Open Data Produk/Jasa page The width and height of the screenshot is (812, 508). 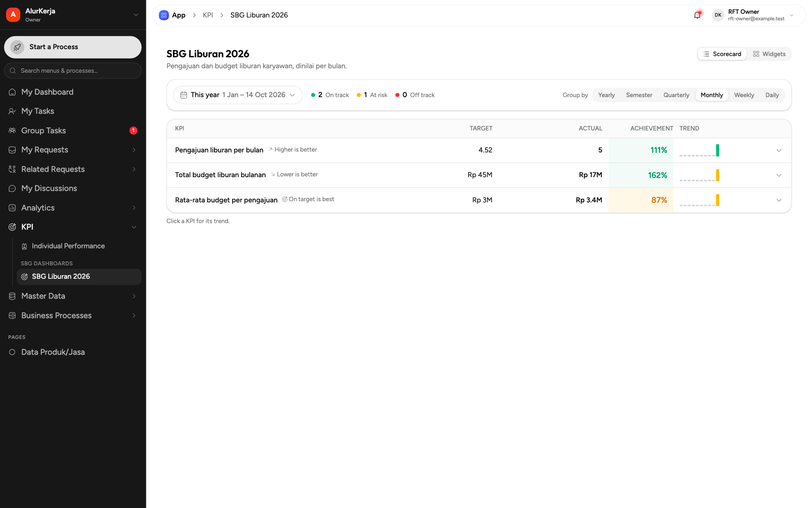click(x=73, y=352)
